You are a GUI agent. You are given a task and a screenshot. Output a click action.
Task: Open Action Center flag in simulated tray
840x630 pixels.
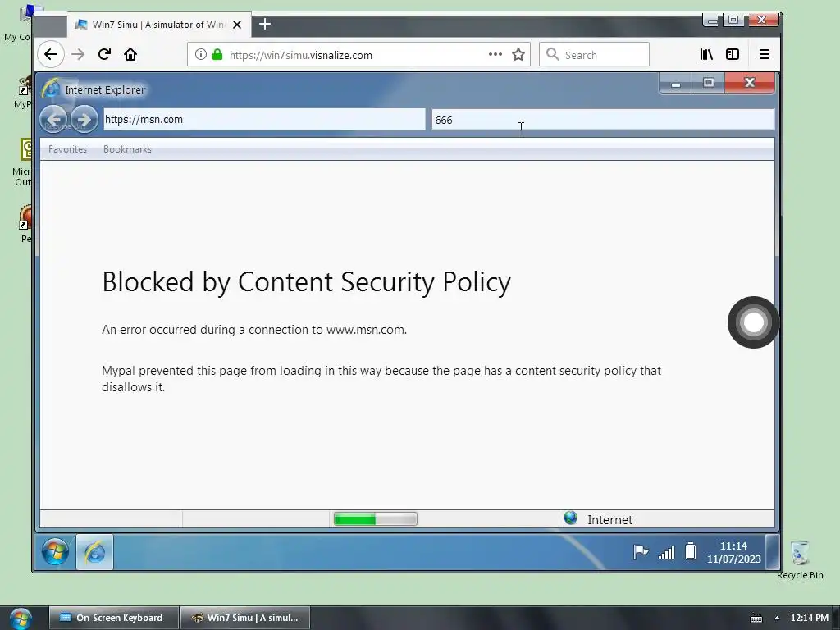(641, 552)
